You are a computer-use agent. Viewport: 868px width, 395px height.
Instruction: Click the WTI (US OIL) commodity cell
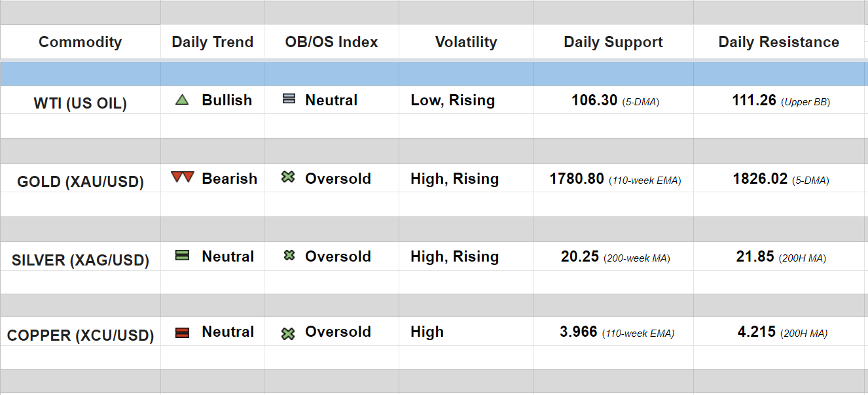80,103
